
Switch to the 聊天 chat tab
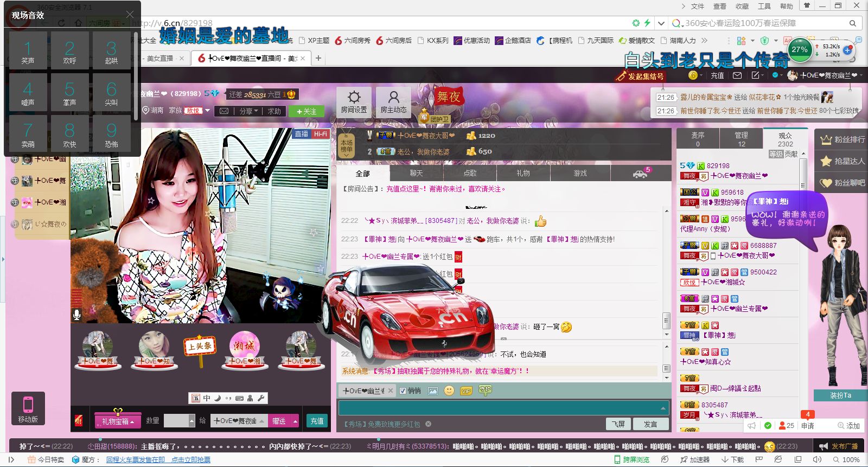[x=416, y=173]
